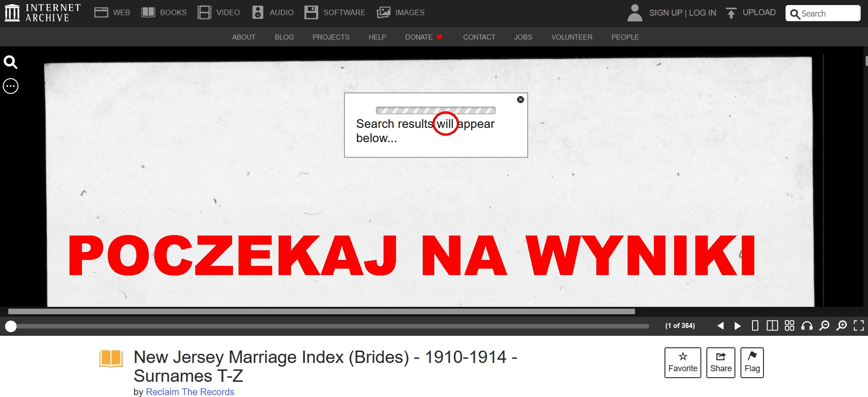The width and height of the screenshot is (868, 397).
Task: Open the Images media section
Action: click(401, 12)
